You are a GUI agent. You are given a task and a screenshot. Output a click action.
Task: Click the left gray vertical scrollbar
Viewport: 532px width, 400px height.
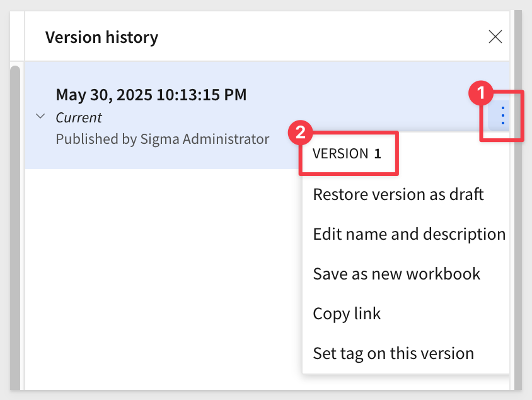click(x=15, y=228)
